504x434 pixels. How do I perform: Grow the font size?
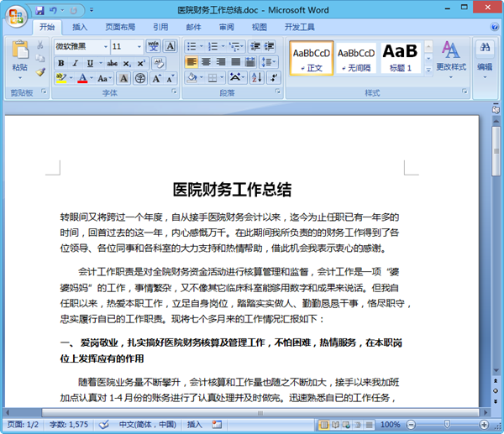[x=156, y=78]
